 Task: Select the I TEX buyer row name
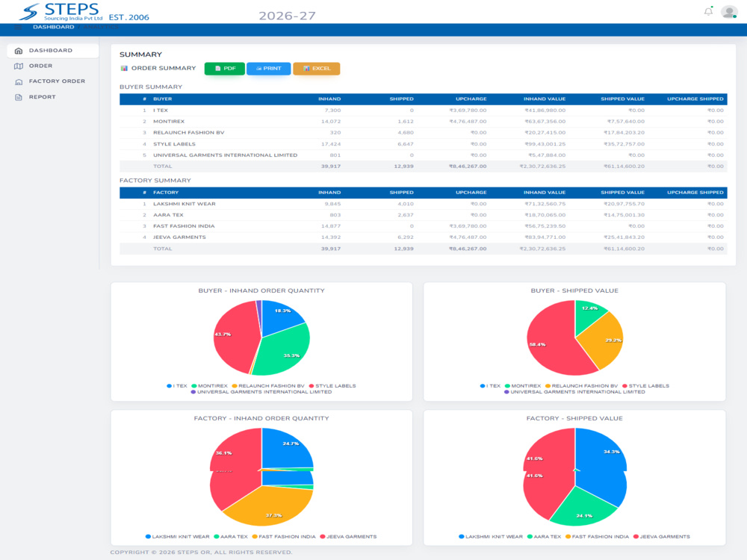click(x=161, y=111)
